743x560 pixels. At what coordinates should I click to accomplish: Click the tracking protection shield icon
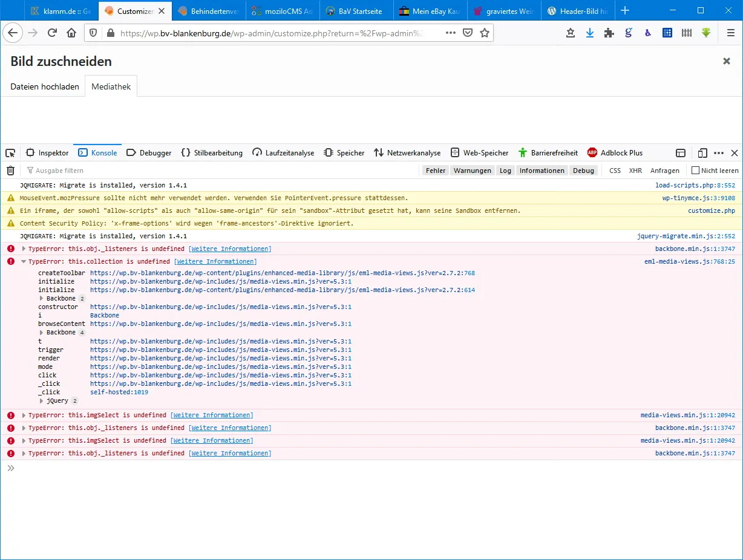(x=93, y=33)
